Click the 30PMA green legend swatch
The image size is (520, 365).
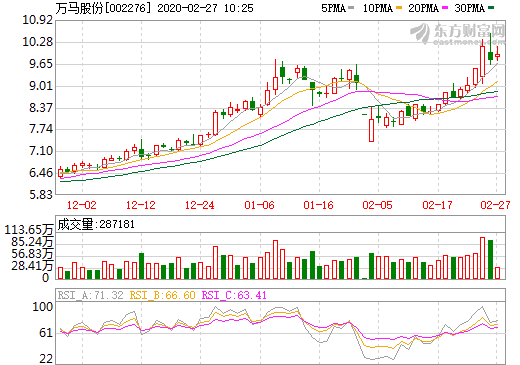click(491, 8)
